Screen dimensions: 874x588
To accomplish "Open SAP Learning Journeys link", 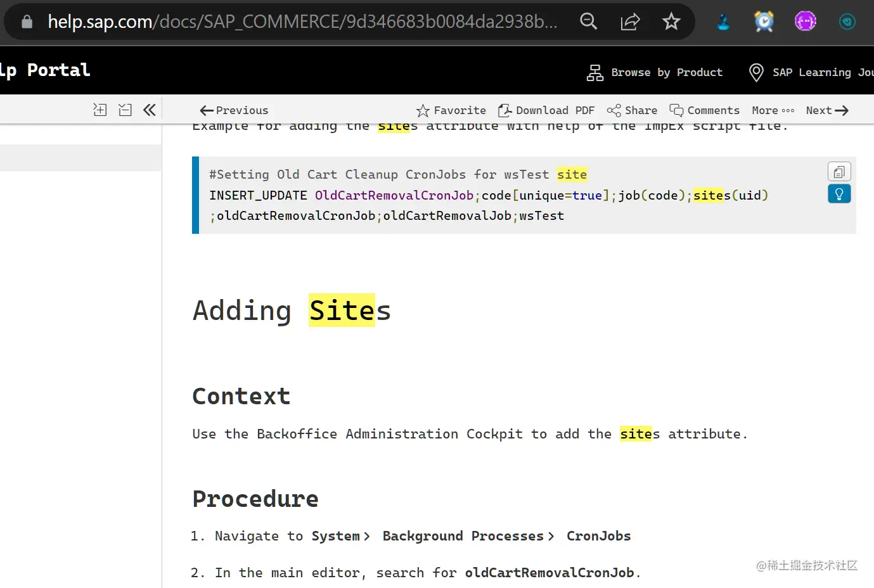I will tap(823, 72).
